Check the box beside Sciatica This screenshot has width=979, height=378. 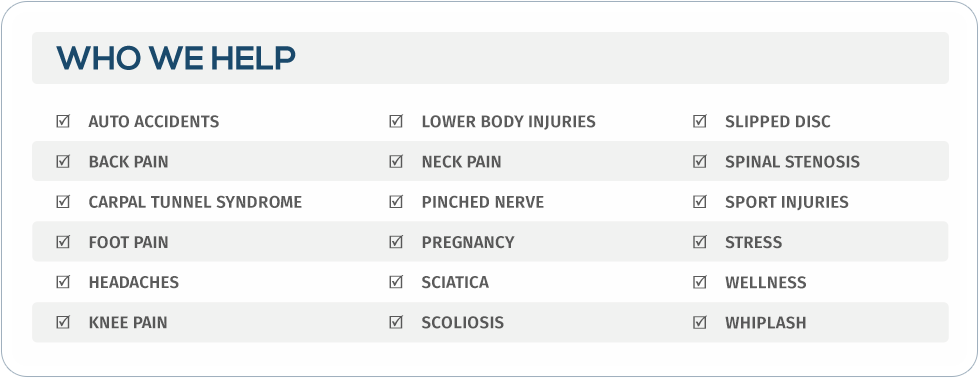[x=396, y=282]
